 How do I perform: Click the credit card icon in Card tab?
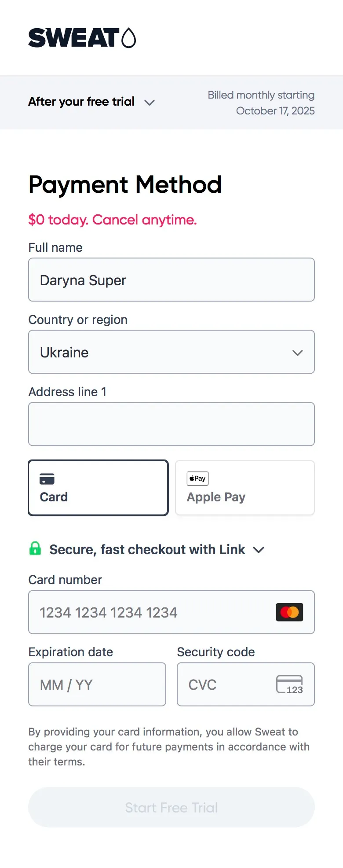[x=47, y=479]
